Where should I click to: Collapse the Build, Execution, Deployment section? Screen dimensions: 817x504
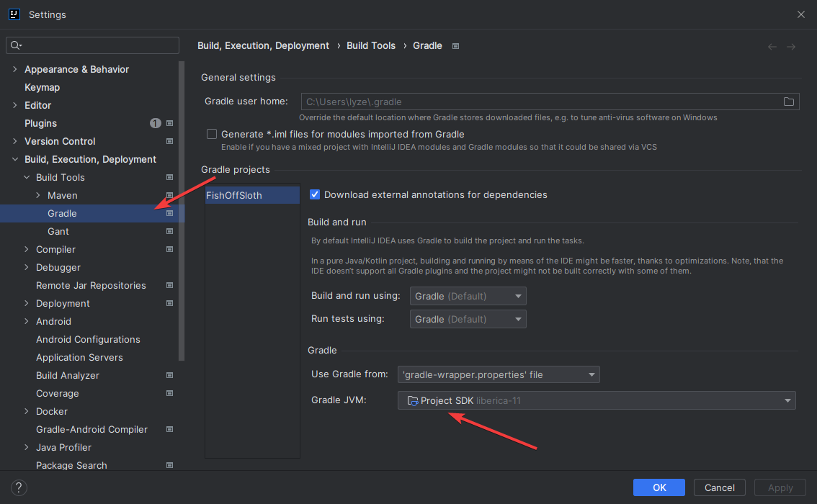[15, 159]
